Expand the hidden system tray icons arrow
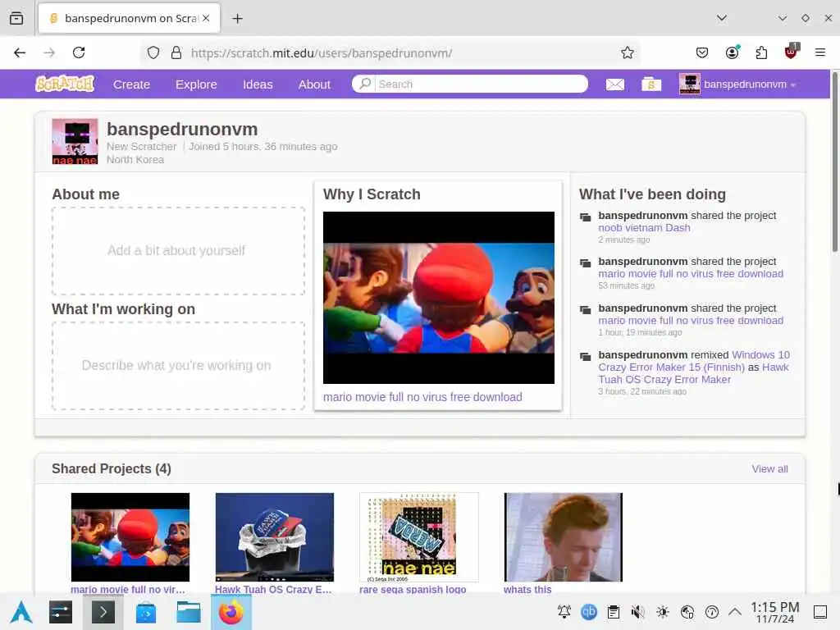This screenshot has width=840, height=630. [x=735, y=612]
